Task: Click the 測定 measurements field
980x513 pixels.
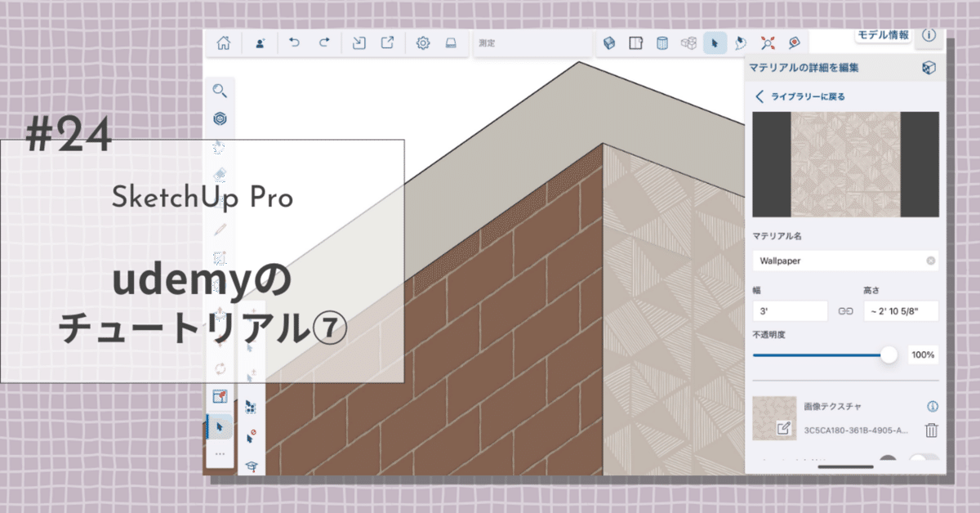Action: pos(535,43)
